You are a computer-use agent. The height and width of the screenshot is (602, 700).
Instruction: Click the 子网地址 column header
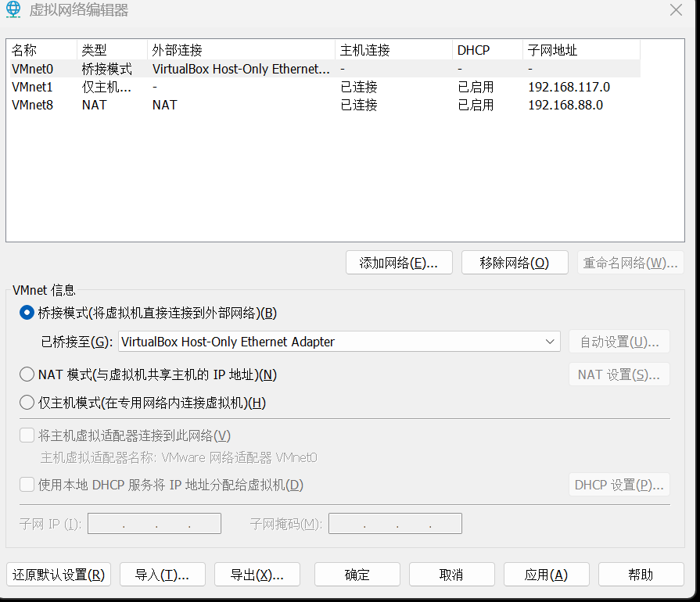coord(582,50)
